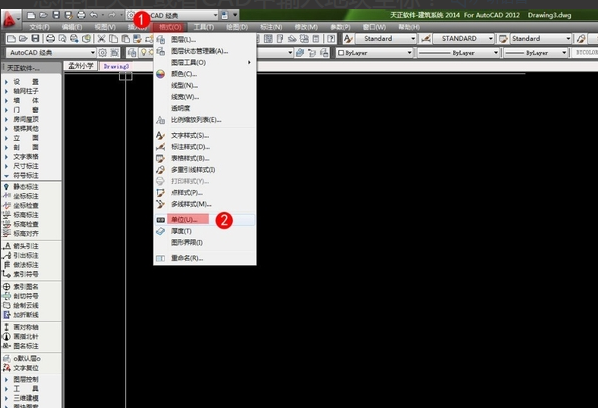Screen dimensions: 598x408
Task: Click the Plot/Print icon in quick access toolbar
Action: (x=81, y=15)
